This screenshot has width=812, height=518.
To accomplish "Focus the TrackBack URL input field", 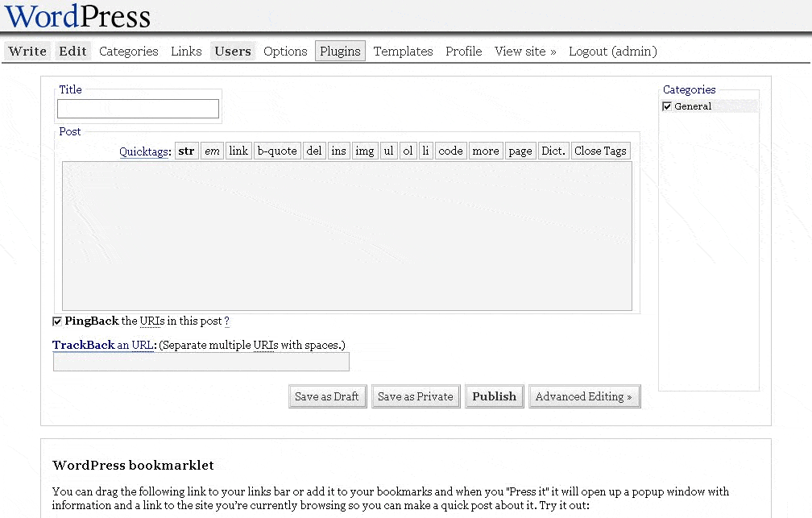I will click(201, 363).
